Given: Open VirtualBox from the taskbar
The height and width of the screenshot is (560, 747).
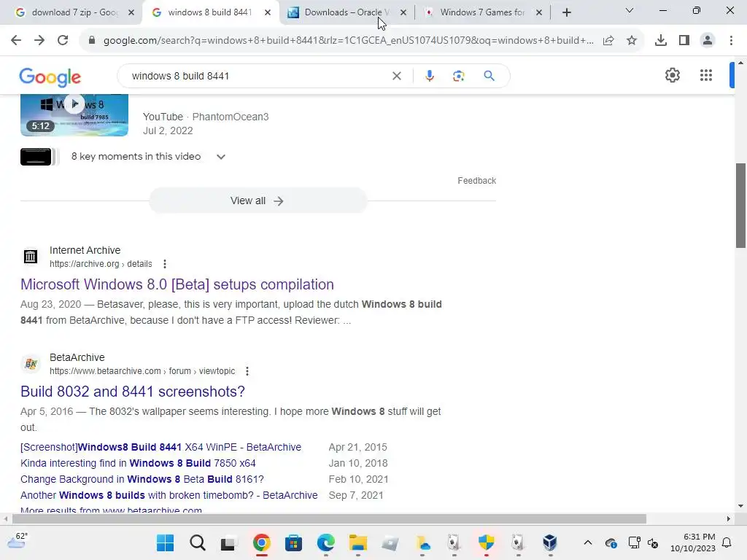Looking at the screenshot, I should 550,542.
